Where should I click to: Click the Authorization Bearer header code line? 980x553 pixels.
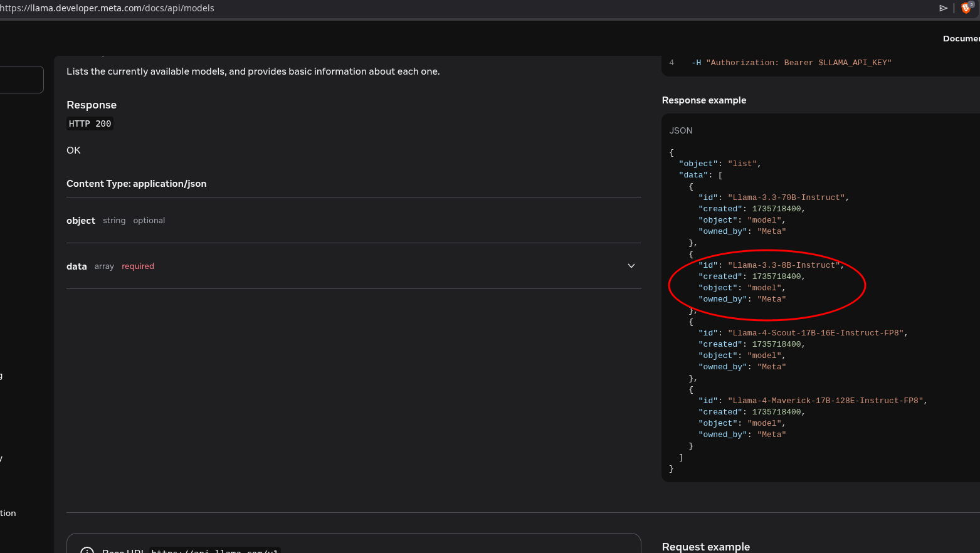pos(791,63)
